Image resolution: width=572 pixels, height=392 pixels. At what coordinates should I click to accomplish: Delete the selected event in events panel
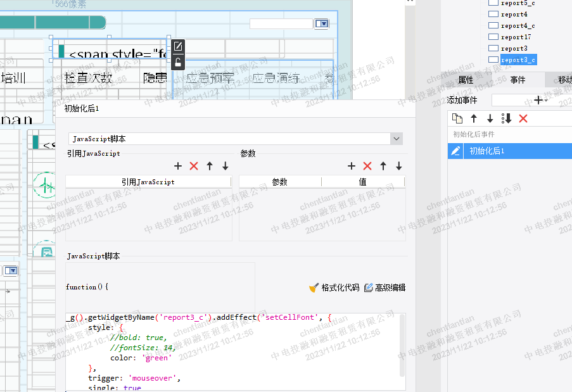tap(523, 118)
